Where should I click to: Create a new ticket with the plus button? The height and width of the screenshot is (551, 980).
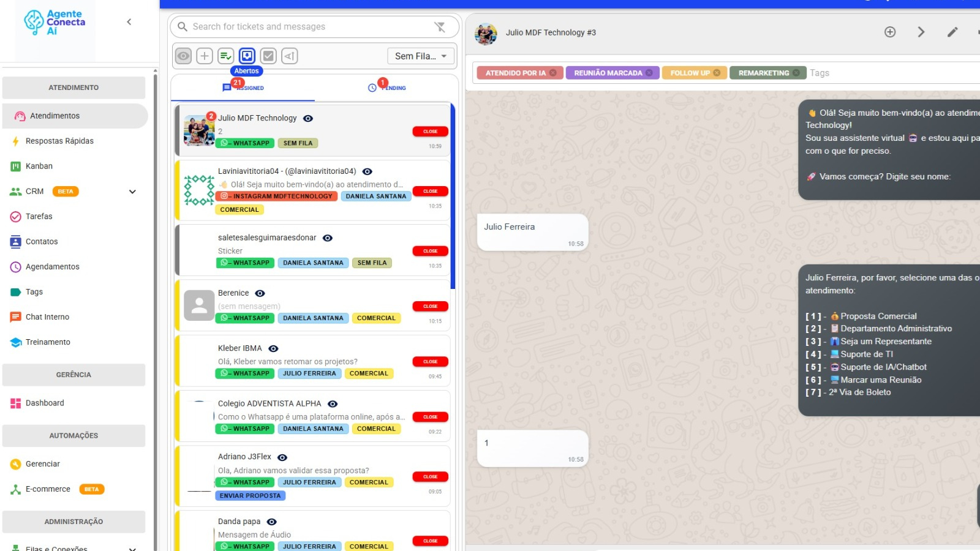pos(205,56)
